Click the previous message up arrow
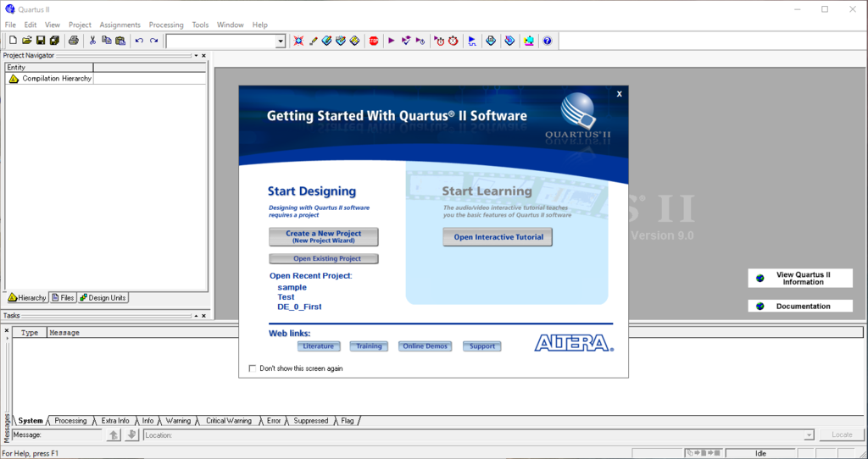Image resolution: width=868 pixels, height=459 pixels. [x=114, y=435]
